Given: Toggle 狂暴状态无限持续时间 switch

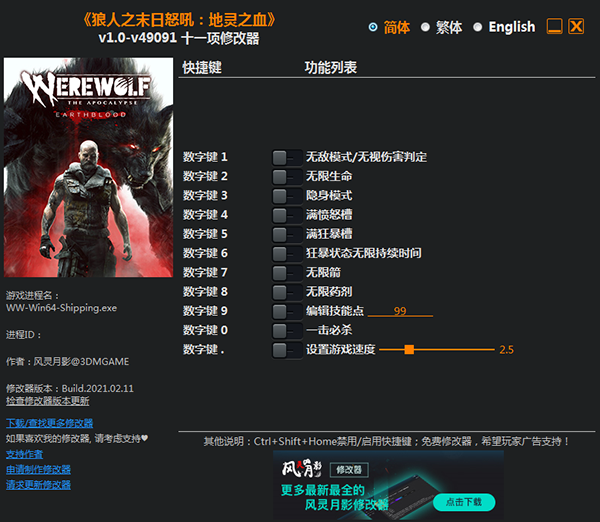Looking at the screenshot, I should (287, 253).
